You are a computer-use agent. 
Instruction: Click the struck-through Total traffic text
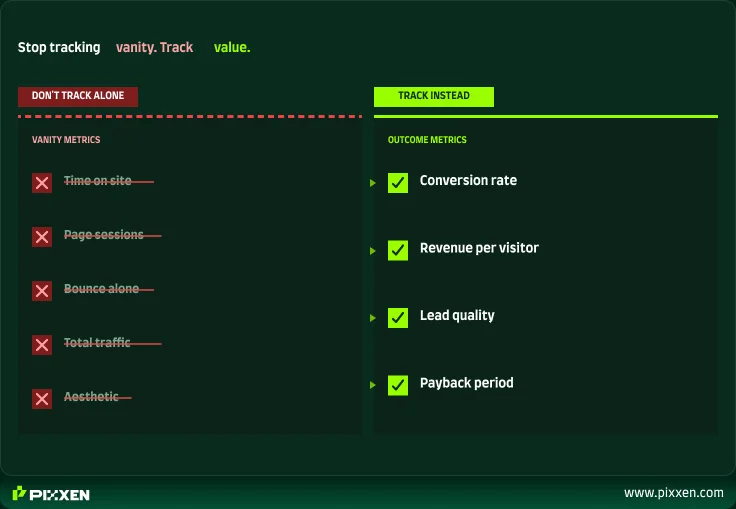click(97, 342)
